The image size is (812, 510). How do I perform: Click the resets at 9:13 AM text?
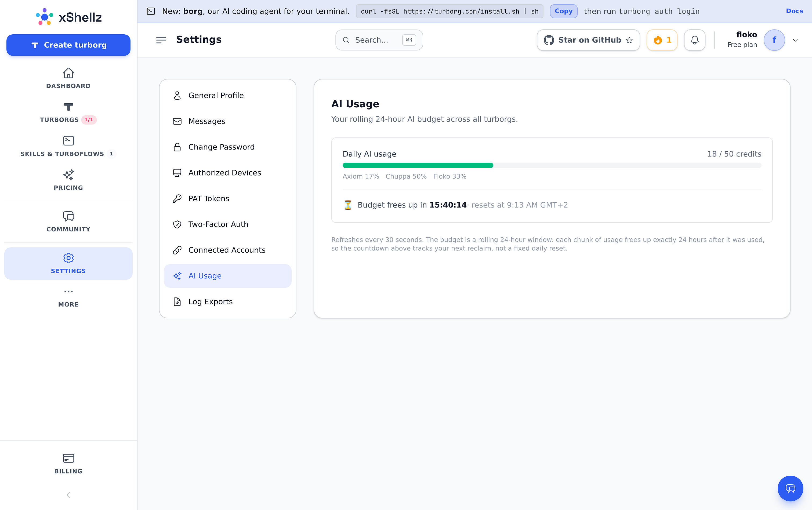click(x=520, y=205)
